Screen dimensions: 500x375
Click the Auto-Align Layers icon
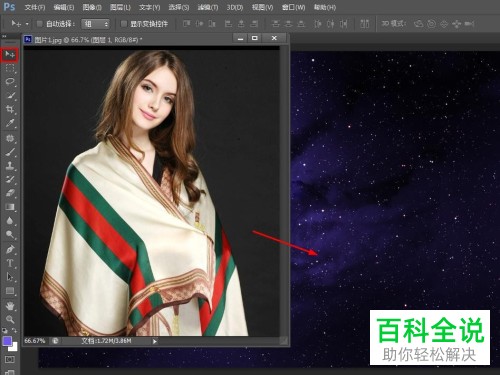click(365, 24)
